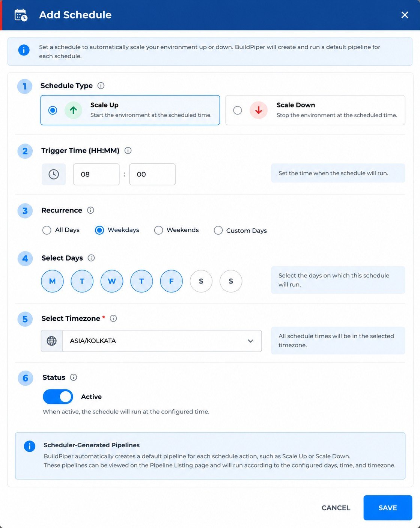Toggle the F (Friday) day button
Viewport: 420px width, 528px height.
172,281
